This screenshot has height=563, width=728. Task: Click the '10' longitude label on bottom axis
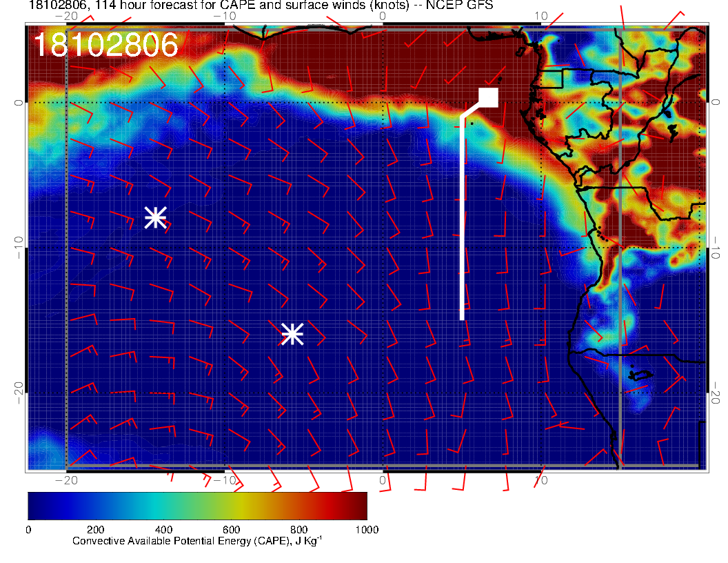(x=541, y=480)
